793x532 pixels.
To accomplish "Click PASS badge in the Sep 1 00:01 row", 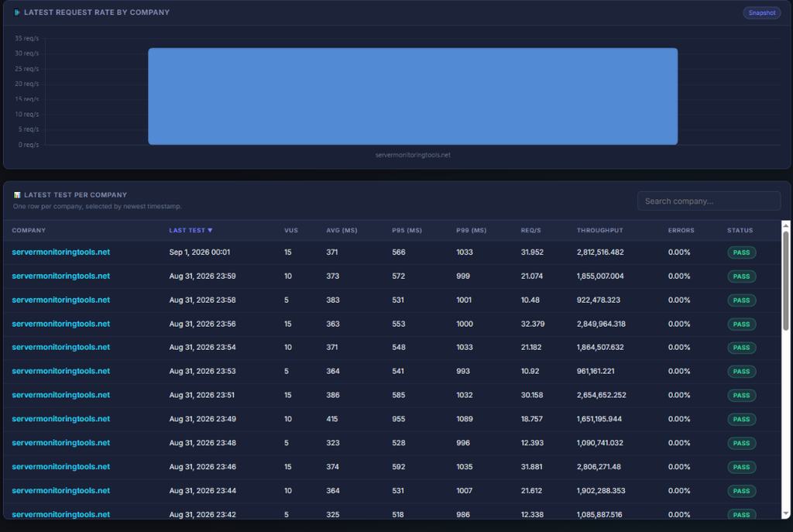I will 741,252.
